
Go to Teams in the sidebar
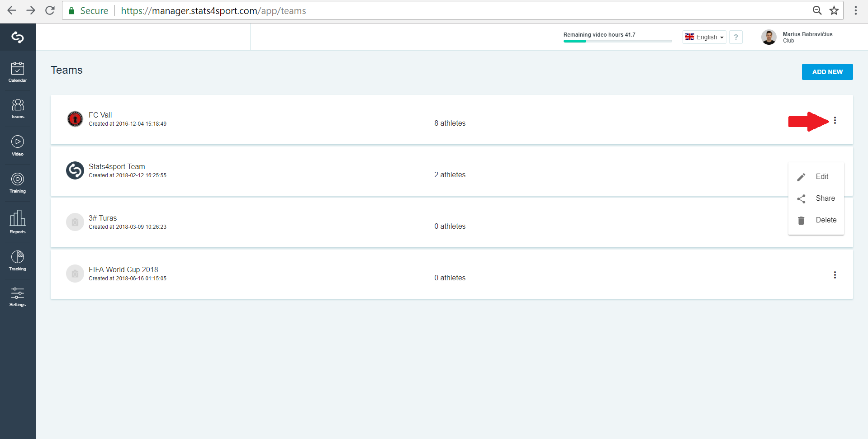coord(18,109)
